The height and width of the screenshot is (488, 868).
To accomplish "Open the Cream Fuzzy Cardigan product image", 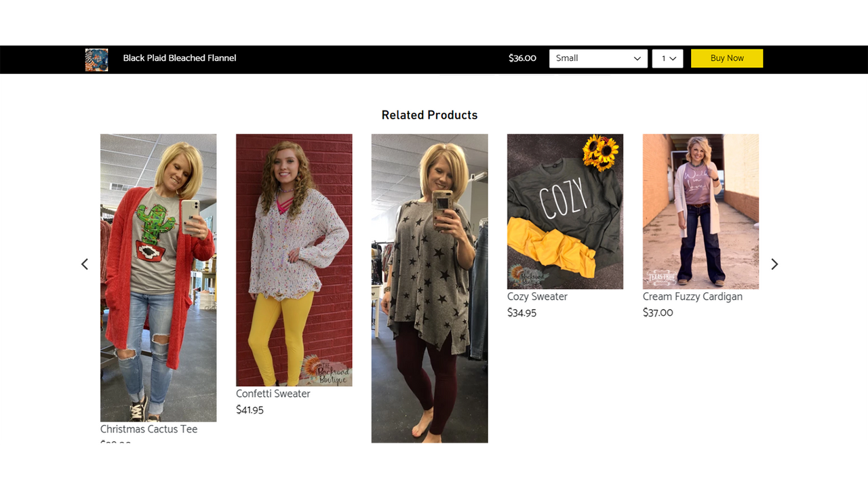I will pos(701,211).
